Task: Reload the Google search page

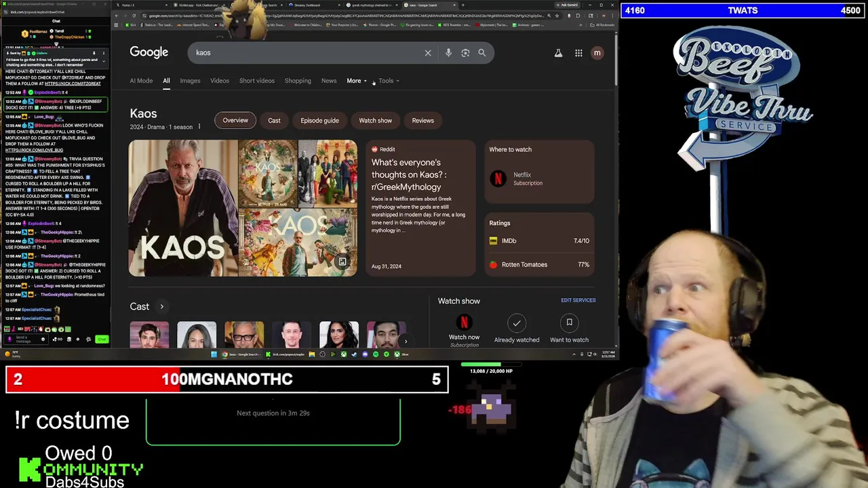Action: pos(134,16)
